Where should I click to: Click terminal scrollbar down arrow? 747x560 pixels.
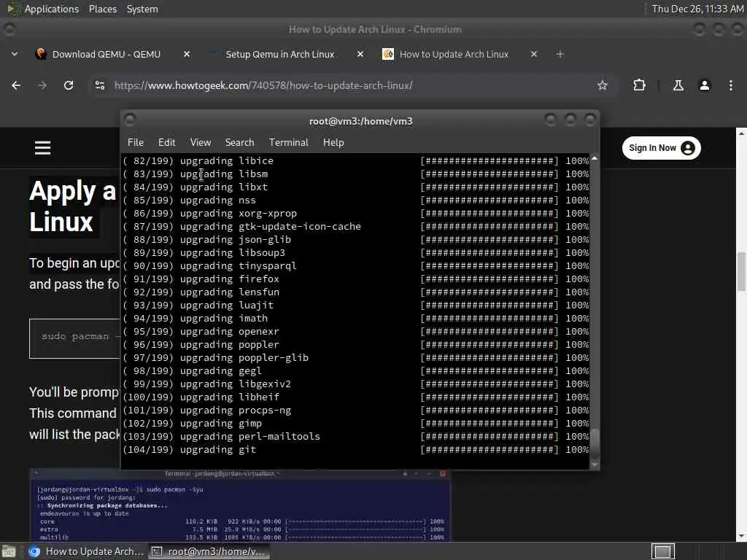point(595,464)
